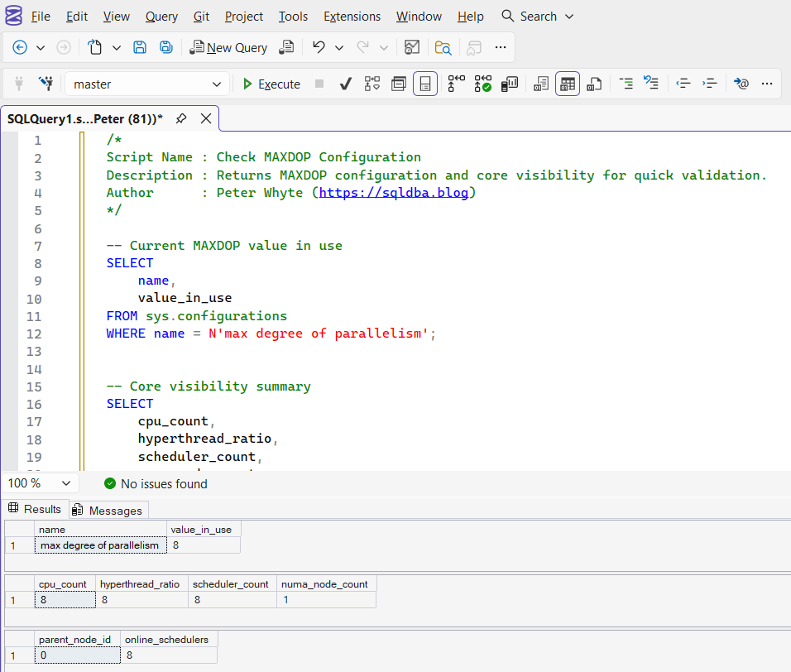Image resolution: width=791 pixels, height=672 pixels.
Task: Select the max degree of parallelism cell
Action: pos(100,545)
